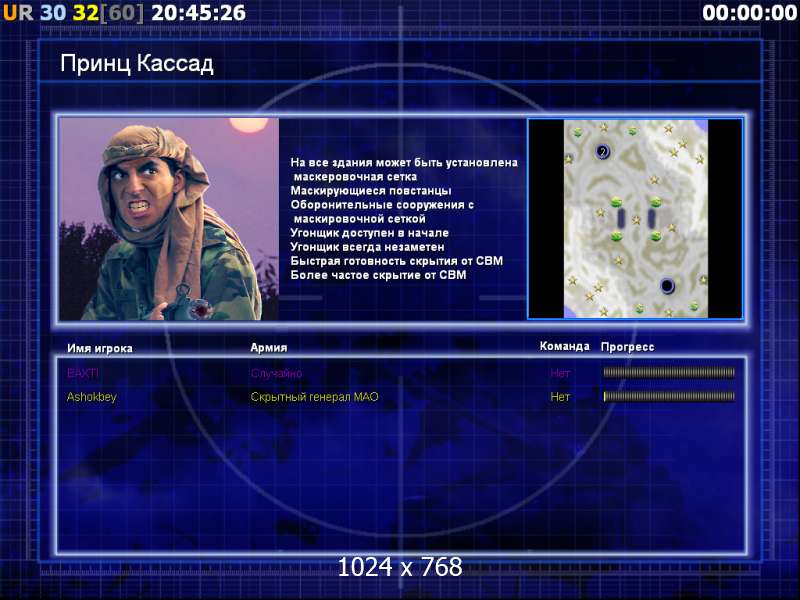The width and height of the screenshot is (800, 600).
Task: Click the Армия column header
Action: (x=269, y=347)
